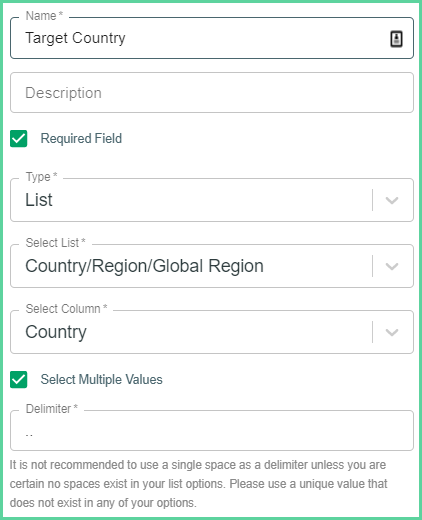Click the Select Multiple Values label
This screenshot has width=422, height=520.
[x=101, y=380]
